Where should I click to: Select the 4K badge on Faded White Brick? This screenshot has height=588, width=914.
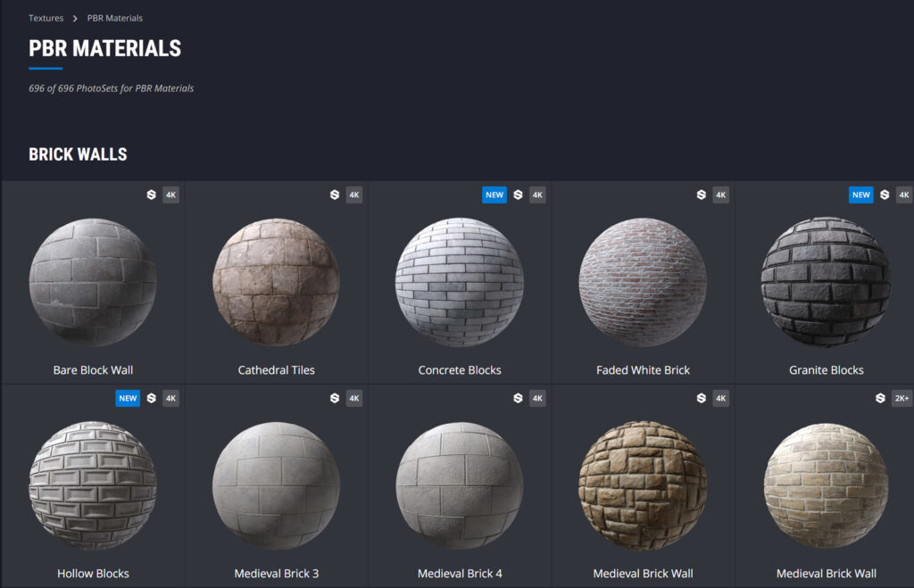click(721, 195)
